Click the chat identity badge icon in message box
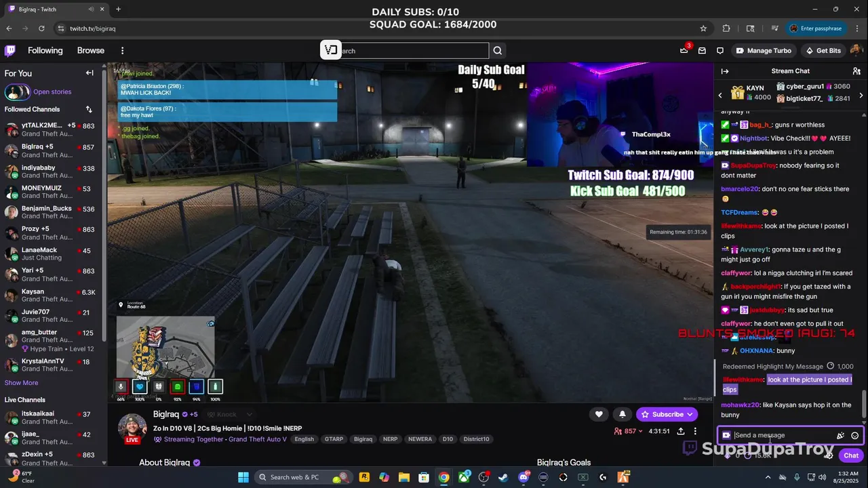This screenshot has height=488, width=868. [726, 436]
